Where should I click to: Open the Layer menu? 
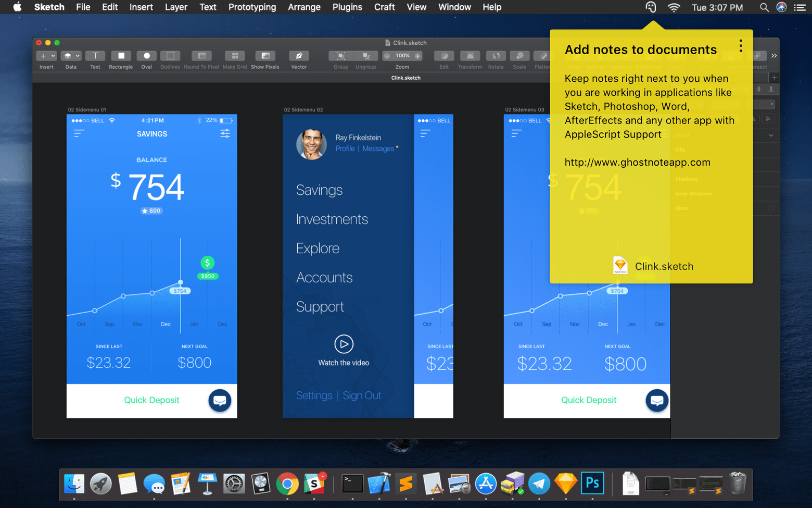point(176,7)
